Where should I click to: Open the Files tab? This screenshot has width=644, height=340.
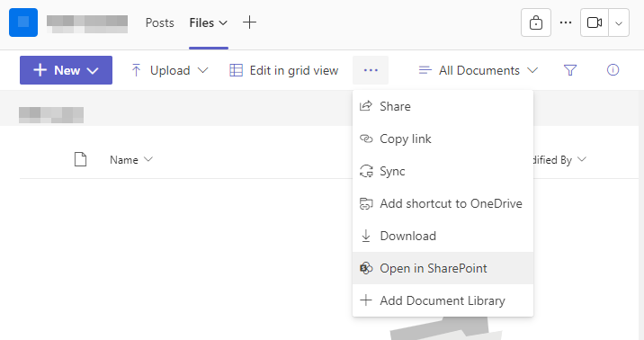(x=201, y=22)
